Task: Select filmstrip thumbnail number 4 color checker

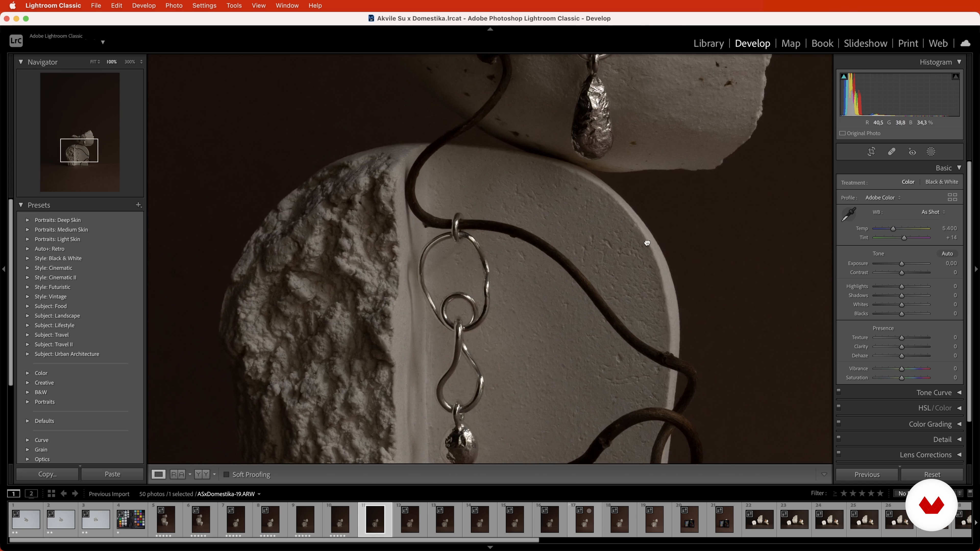Action: tap(131, 519)
